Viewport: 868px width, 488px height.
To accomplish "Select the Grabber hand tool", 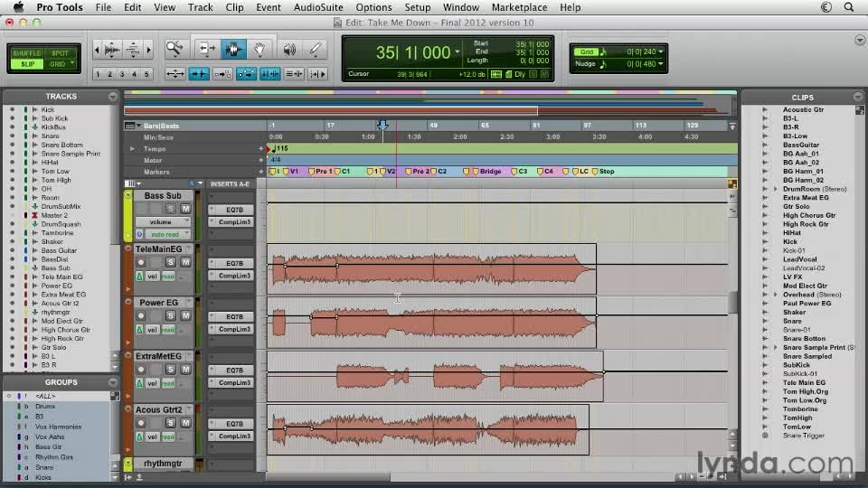I will pos(259,49).
